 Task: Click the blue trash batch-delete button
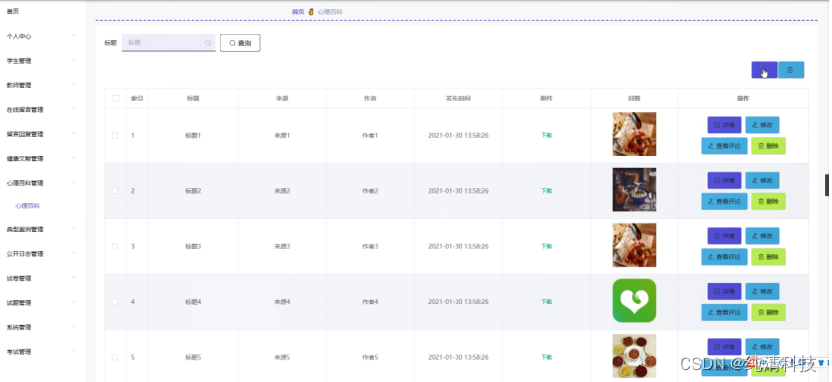click(791, 70)
